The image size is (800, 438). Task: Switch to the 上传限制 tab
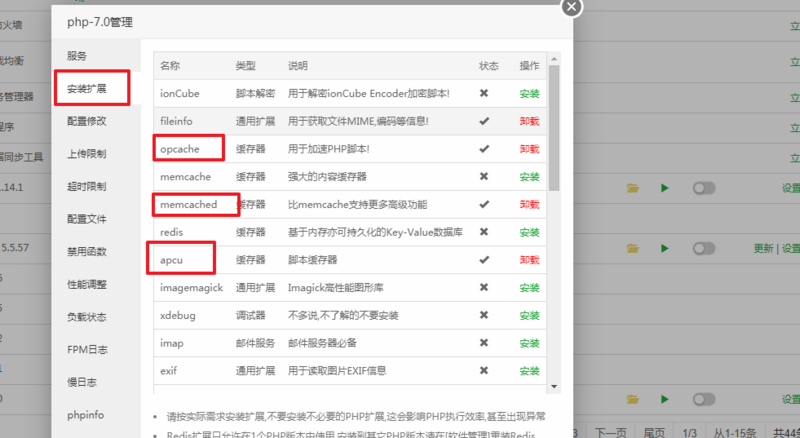87,154
